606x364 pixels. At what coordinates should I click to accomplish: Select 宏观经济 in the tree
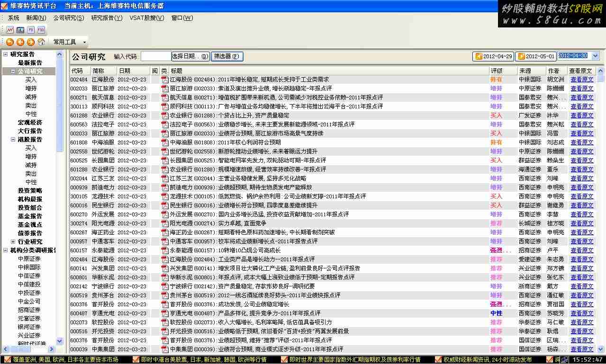point(30,122)
